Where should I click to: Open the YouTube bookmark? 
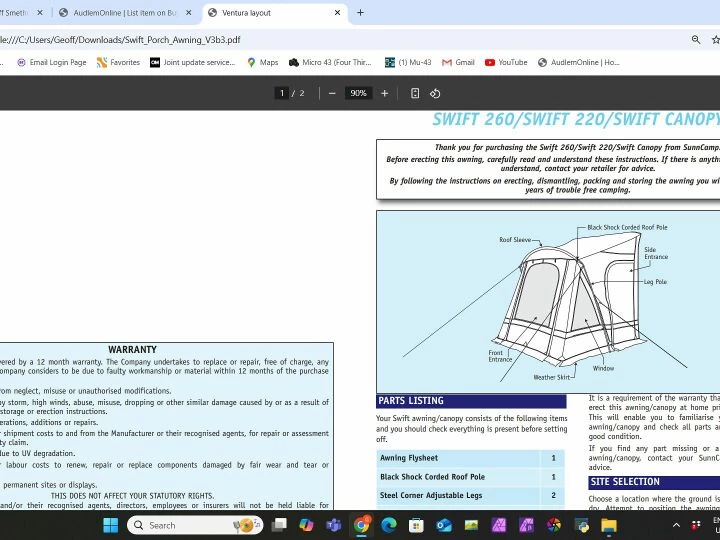click(x=506, y=62)
